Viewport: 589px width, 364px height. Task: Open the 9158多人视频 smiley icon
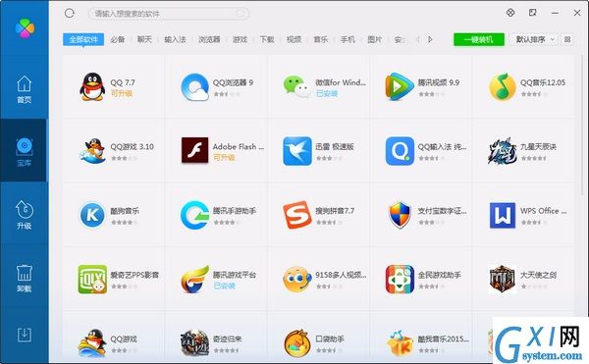[297, 280]
